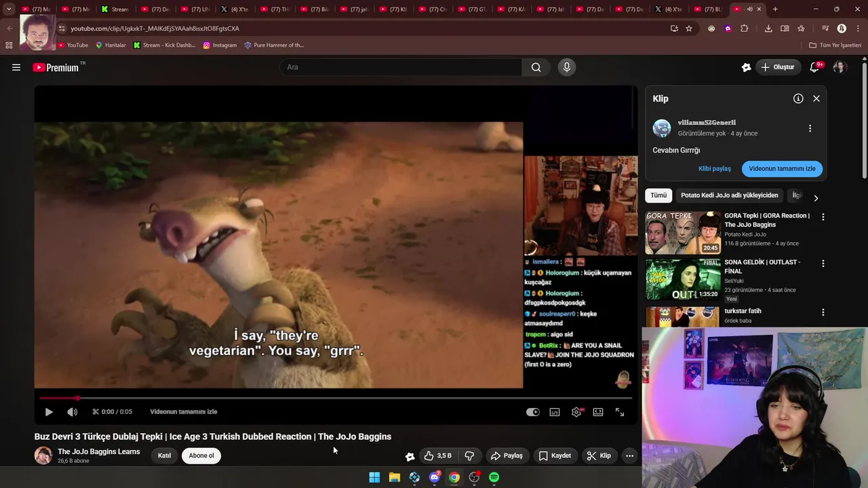Click the sparkle icon left of like button

click(x=410, y=456)
